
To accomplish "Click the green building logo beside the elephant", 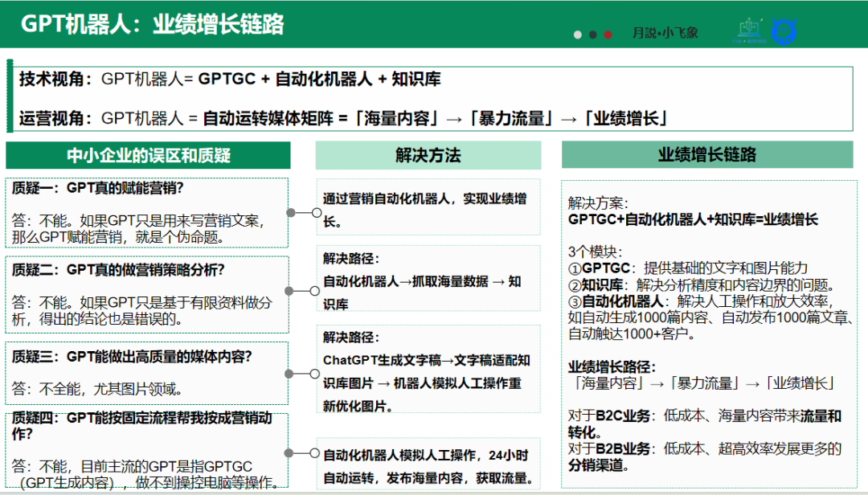I will pyautogui.click(x=750, y=31).
